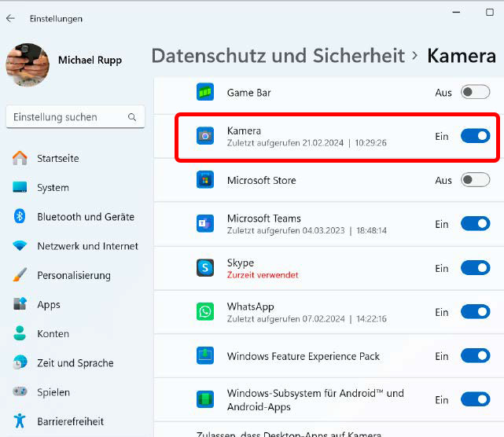The image size is (504, 437).
Task: Select System in the sidebar
Action: (x=53, y=188)
